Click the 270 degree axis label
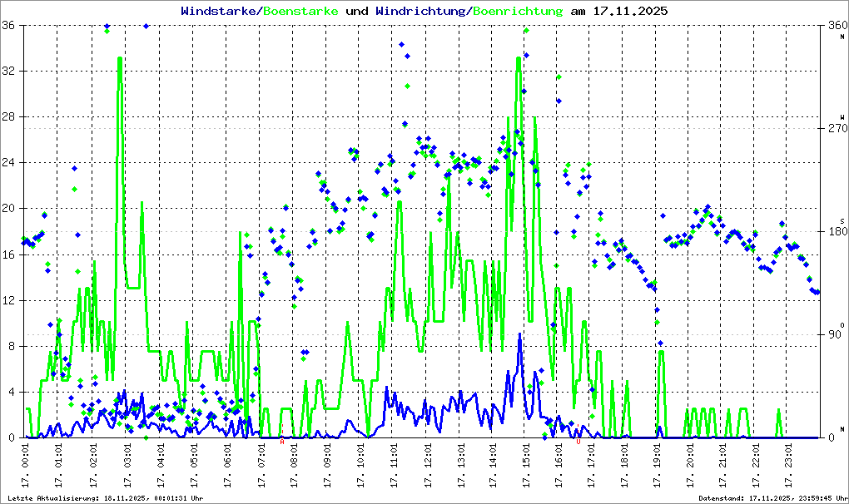This screenshot has width=849, height=504. (x=837, y=129)
